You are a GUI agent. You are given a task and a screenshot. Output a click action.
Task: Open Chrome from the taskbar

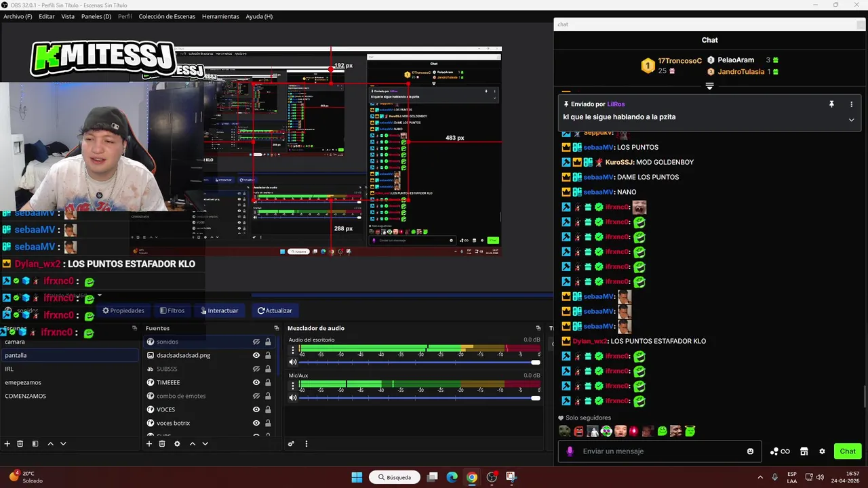click(471, 477)
